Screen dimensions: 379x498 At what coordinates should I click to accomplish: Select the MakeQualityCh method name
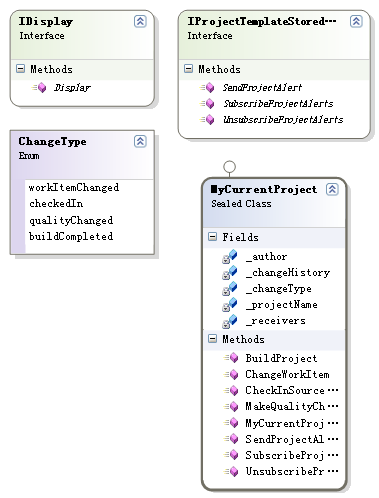[x=292, y=406]
